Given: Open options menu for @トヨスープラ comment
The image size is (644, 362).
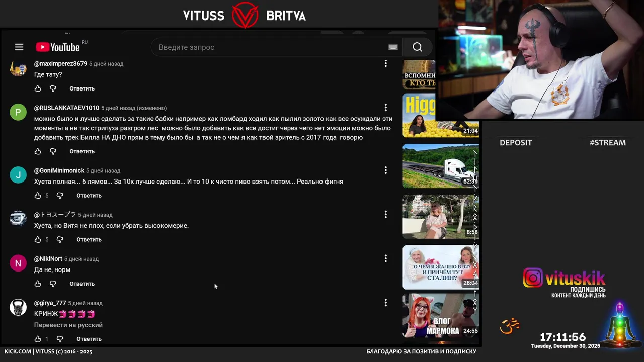Looking at the screenshot, I should point(386,214).
